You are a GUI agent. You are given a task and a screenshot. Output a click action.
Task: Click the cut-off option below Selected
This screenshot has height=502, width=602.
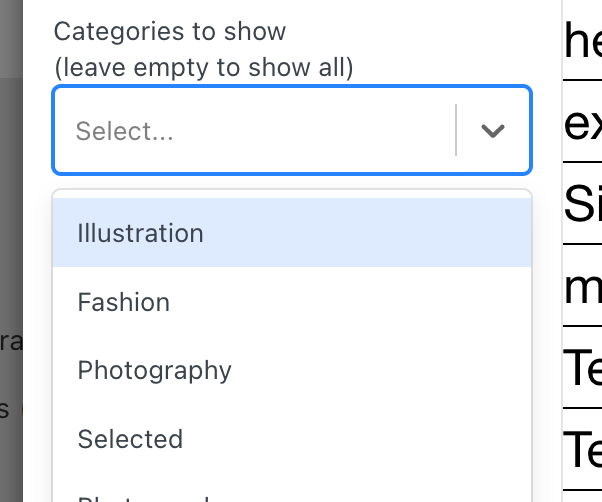click(x=150, y=496)
